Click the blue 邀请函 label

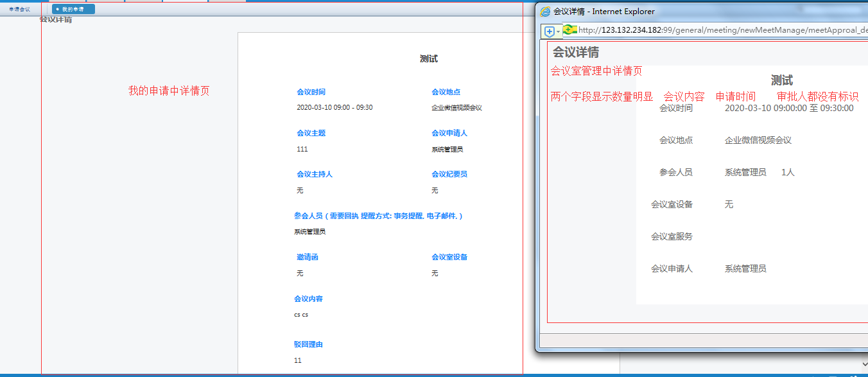(x=307, y=257)
